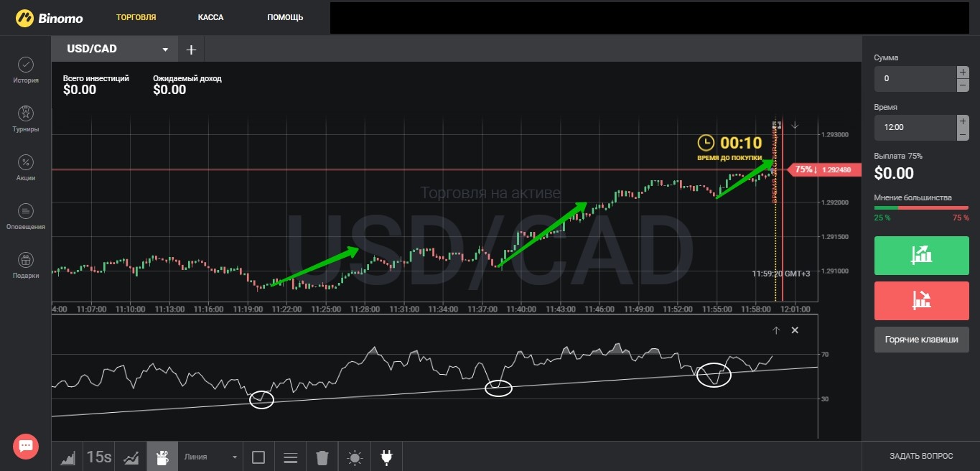Open the Линия drawing tool dropdown

coord(210,457)
